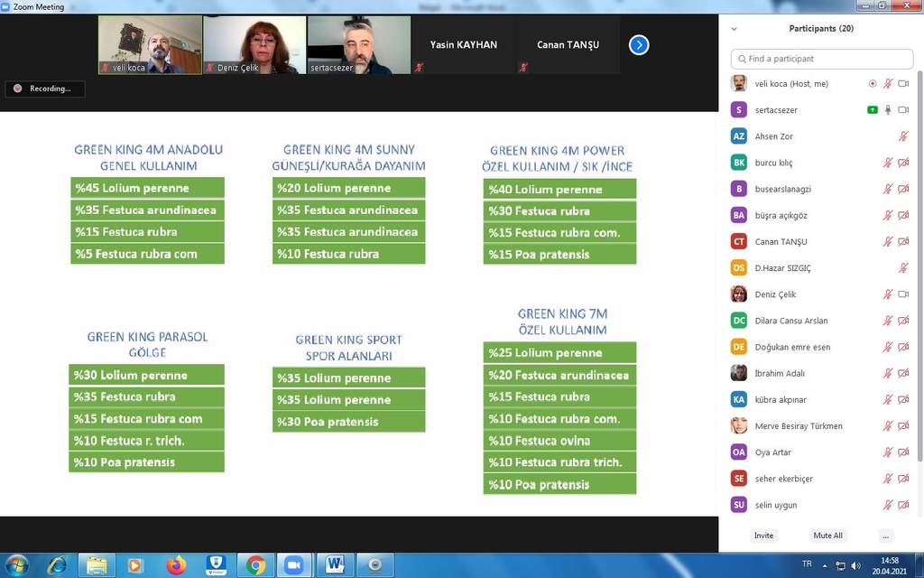Select Yasin KAYHAN video tile
Viewport: 924px width, 578px height.
463,45
